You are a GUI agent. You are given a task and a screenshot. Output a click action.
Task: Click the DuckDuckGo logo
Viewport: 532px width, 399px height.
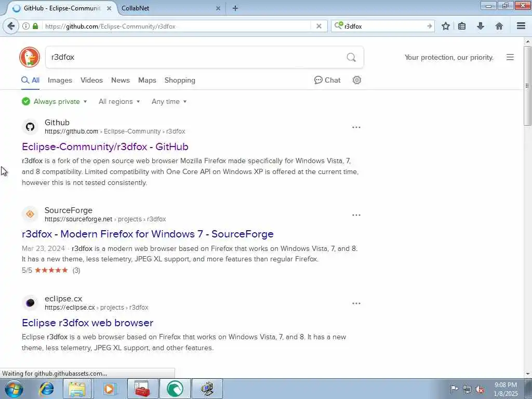(x=30, y=57)
